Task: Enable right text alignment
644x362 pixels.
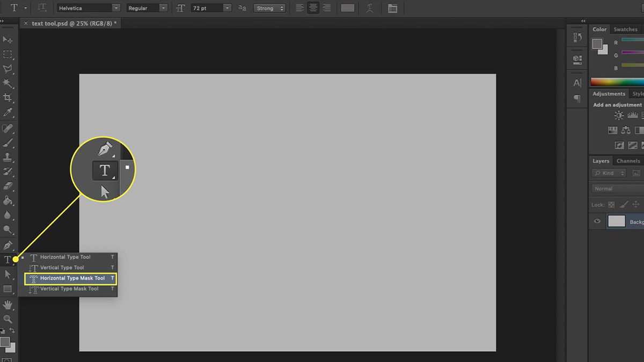Action: point(327,8)
